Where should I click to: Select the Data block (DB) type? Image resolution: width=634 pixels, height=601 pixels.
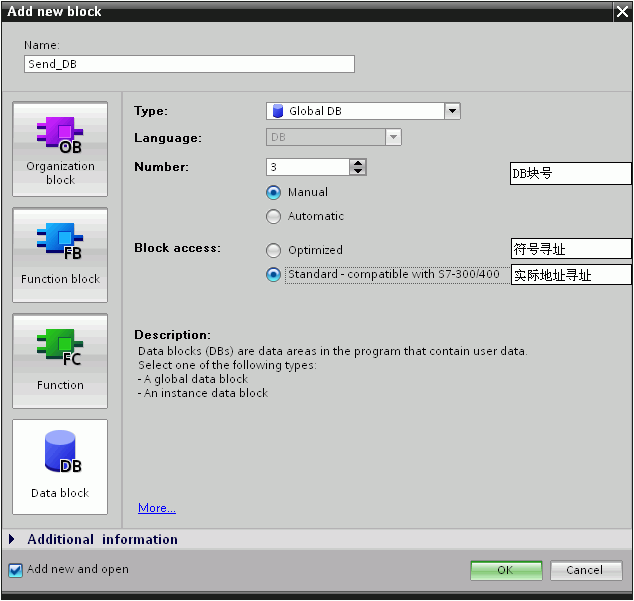60,467
